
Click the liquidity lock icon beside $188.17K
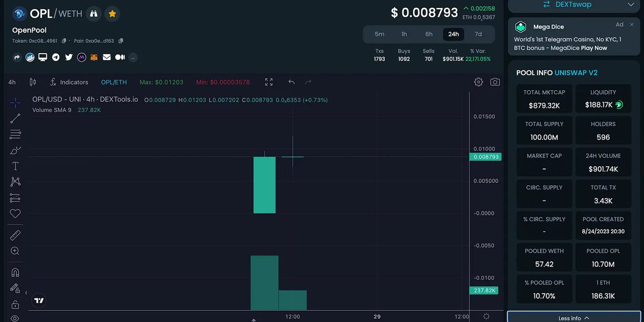point(619,105)
